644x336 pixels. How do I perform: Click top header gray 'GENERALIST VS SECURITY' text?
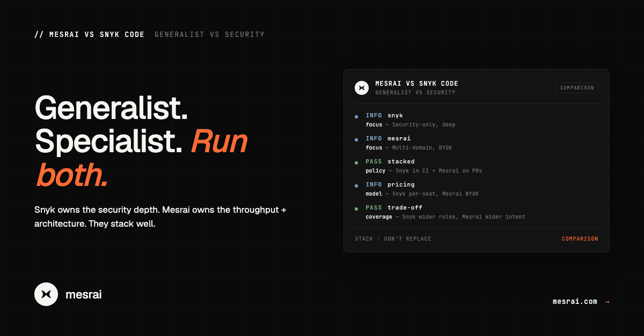(209, 34)
